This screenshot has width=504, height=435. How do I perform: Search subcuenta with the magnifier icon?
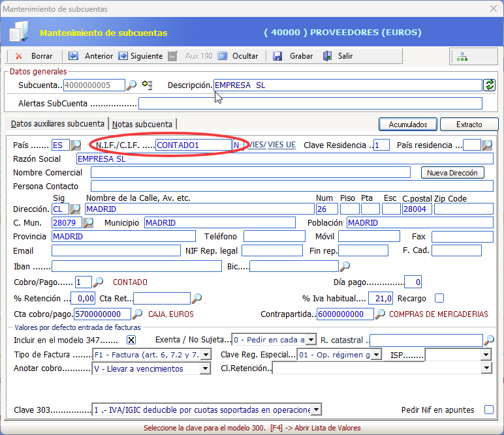pos(131,85)
